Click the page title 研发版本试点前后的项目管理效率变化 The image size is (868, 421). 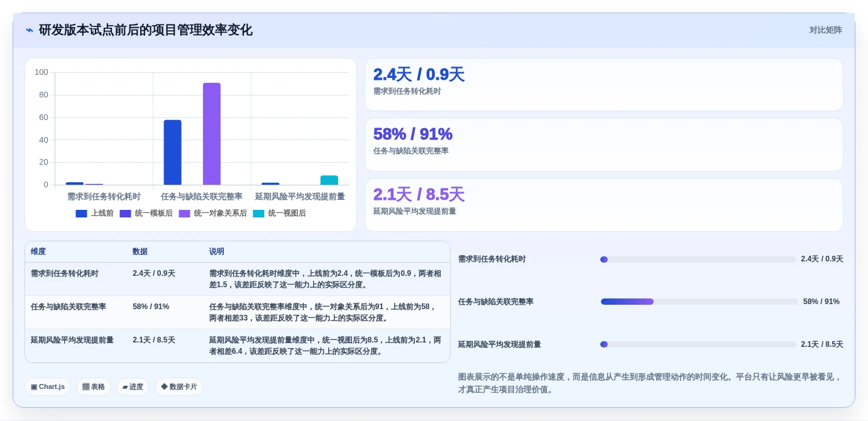click(146, 30)
